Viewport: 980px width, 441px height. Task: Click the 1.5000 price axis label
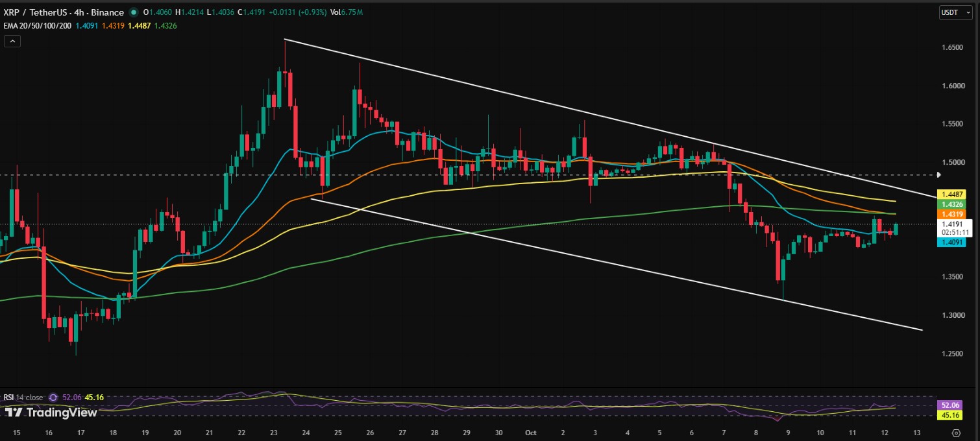tap(953, 163)
